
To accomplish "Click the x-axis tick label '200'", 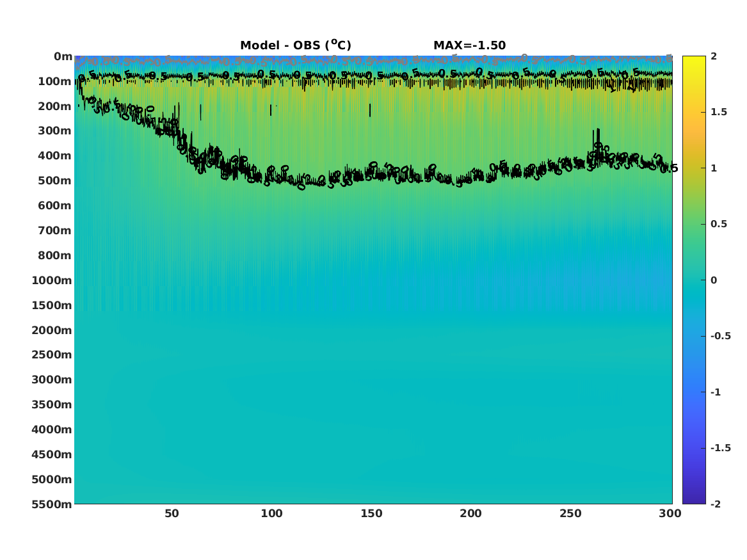I will [470, 514].
